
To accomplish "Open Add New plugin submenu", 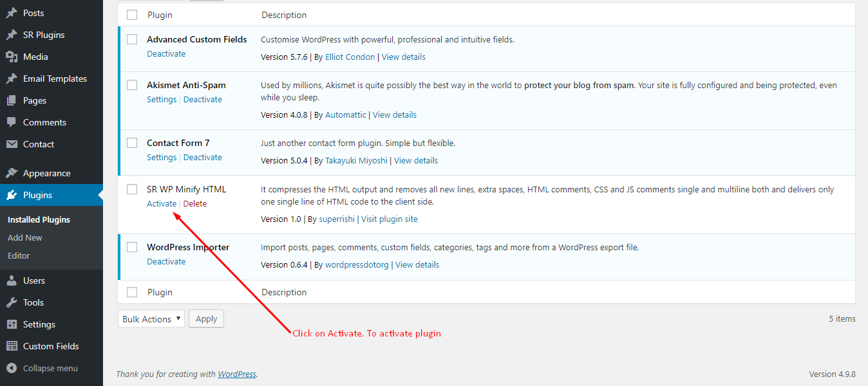I will 25,237.
